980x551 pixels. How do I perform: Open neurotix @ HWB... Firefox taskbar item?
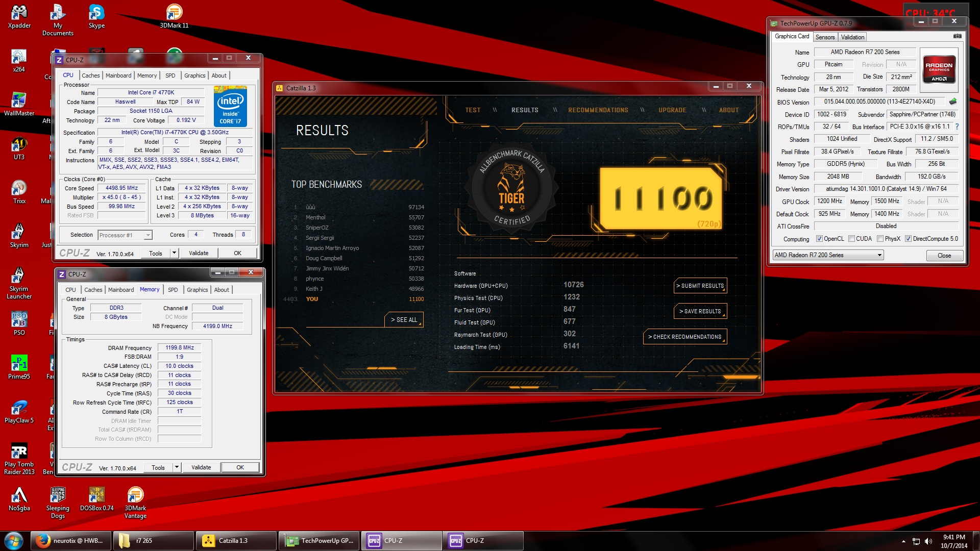tap(71, 541)
